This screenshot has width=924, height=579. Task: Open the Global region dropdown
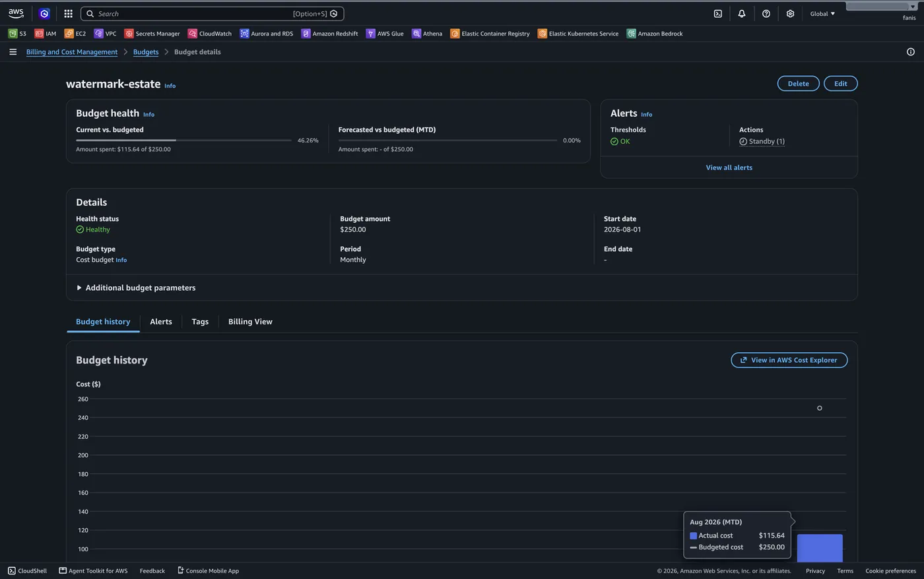click(x=822, y=14)
